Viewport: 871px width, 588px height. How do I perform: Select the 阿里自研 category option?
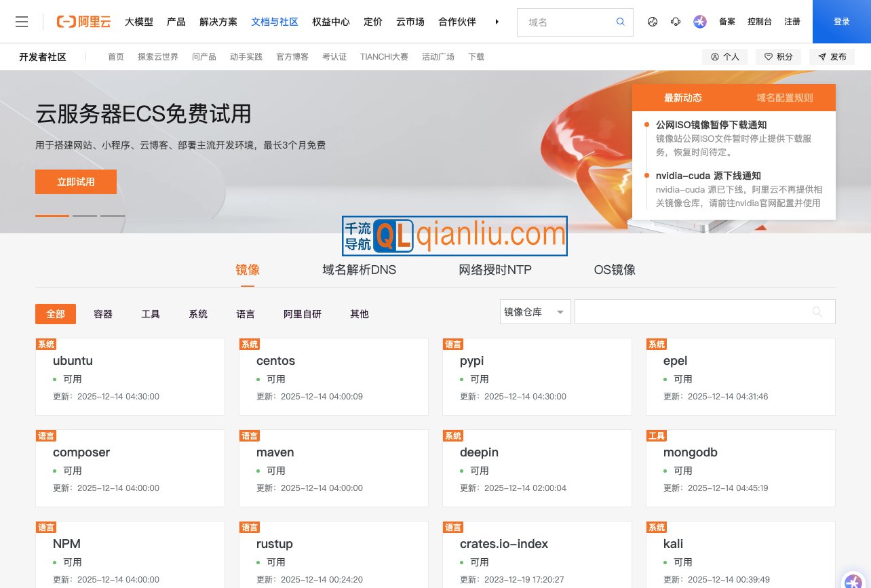coord(303,314)
